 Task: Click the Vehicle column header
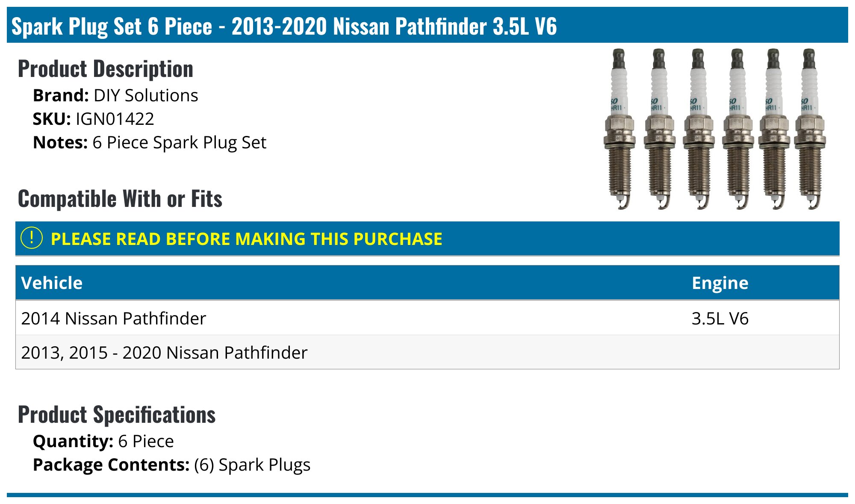(x=52, y=283)
